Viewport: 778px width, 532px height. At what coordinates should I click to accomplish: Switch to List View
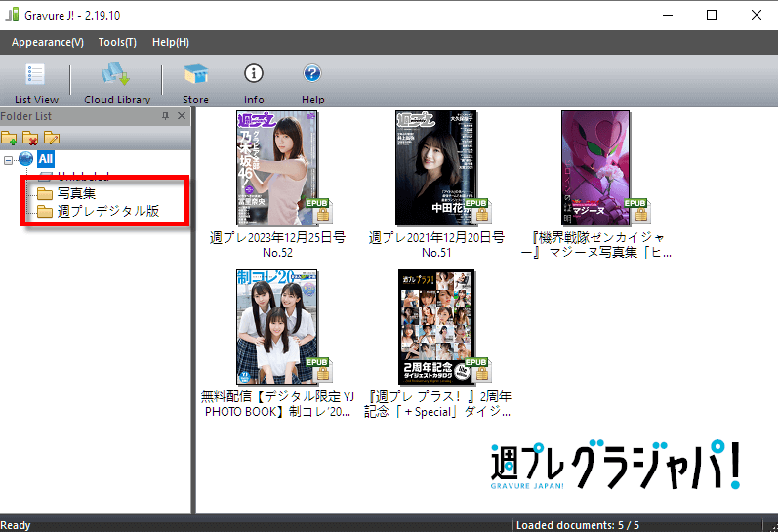click(x=36, y=84)
